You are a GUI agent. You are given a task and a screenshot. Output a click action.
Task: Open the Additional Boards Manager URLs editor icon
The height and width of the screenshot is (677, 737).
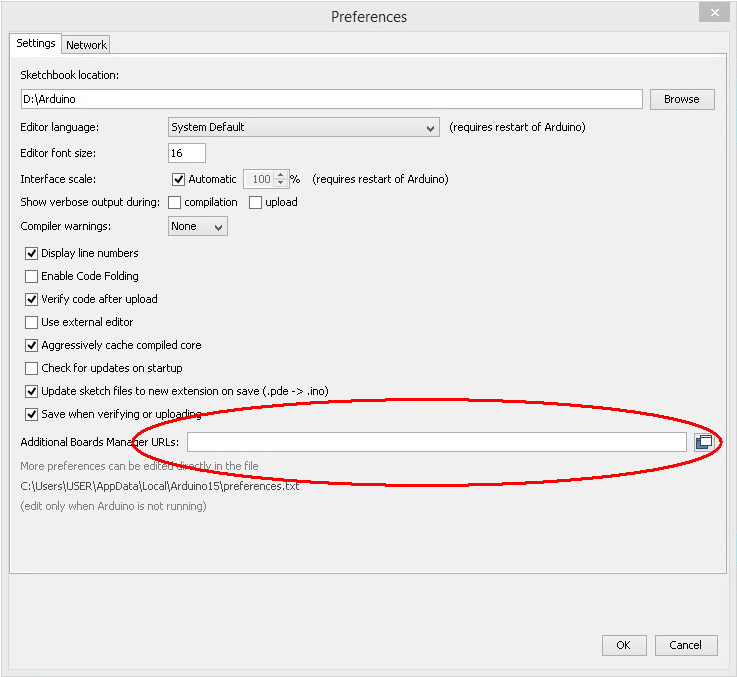point(703,442)
